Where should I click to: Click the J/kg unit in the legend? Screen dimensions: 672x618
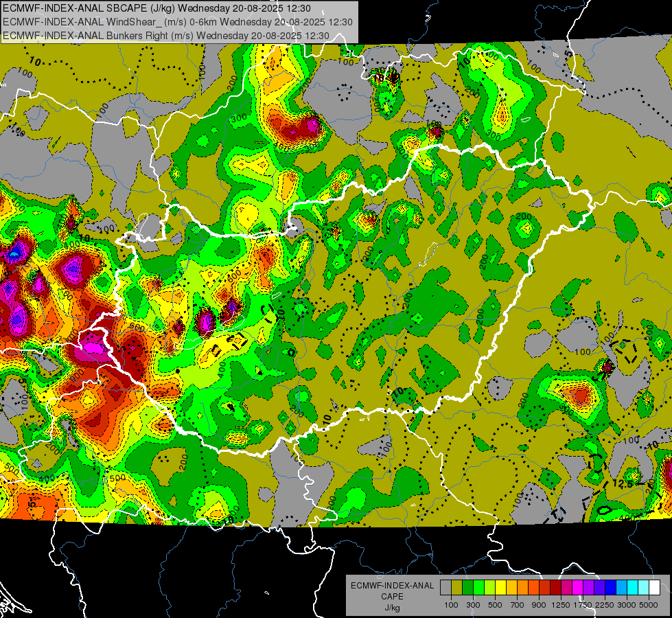click(392, 608)
